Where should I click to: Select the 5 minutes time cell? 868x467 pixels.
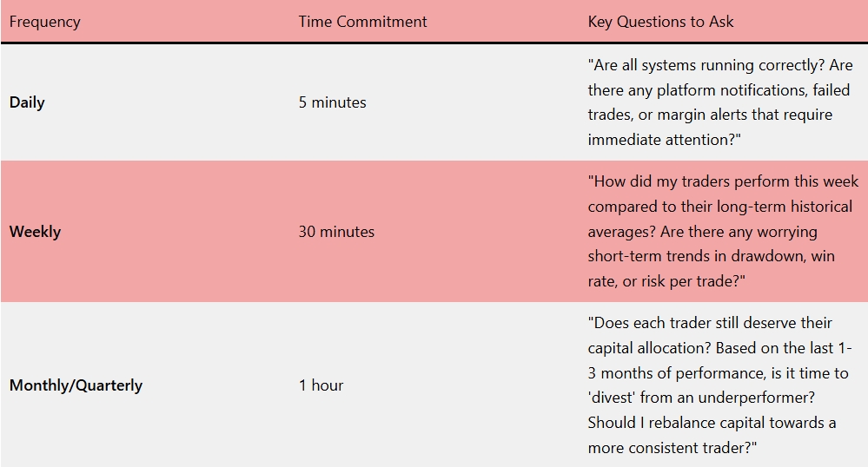coord(332,102)
